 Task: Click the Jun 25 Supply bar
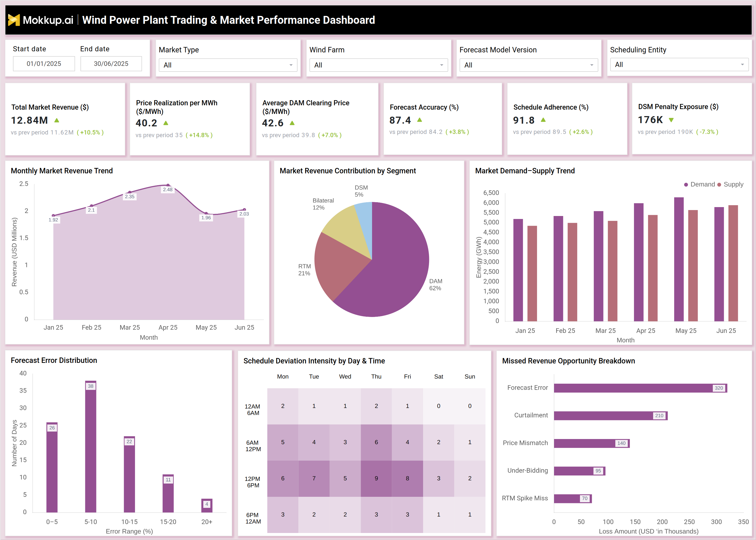point(733,263)
